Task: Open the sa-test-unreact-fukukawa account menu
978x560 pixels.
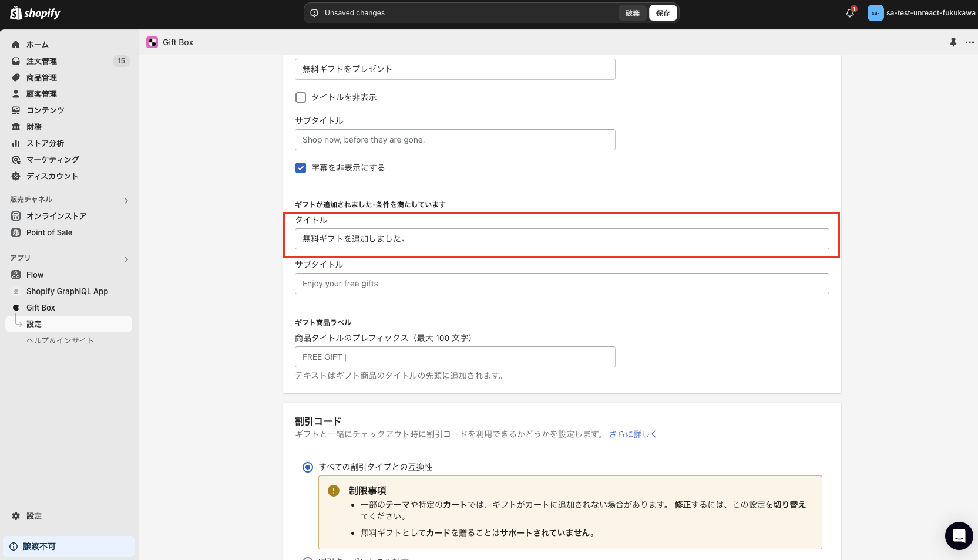Action: pos(922,12)
